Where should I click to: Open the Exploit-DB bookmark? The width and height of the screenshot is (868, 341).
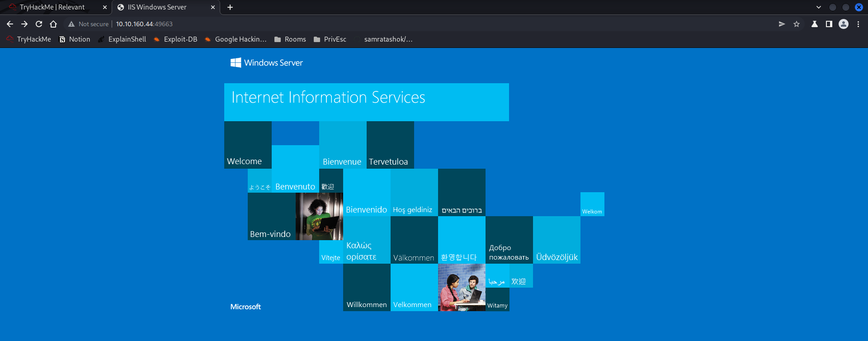click(175, 39)
